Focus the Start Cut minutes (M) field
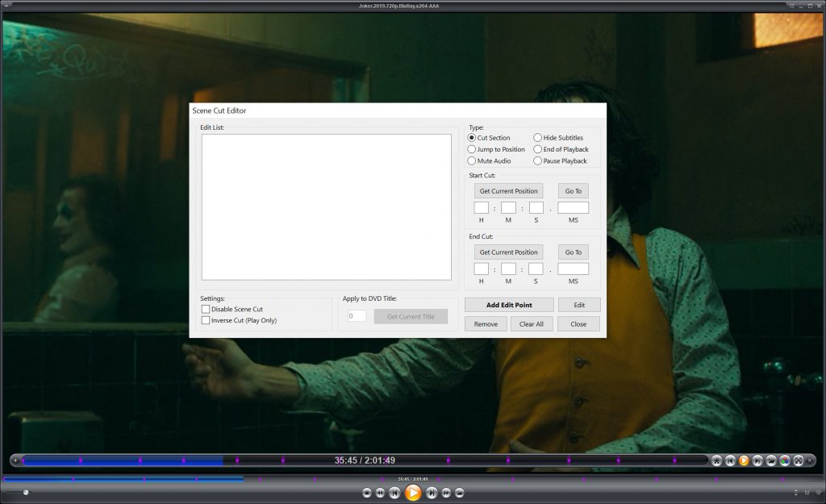The width and height of the screenshot is (826, 504). pyautogui.click(x=508, y=207)
